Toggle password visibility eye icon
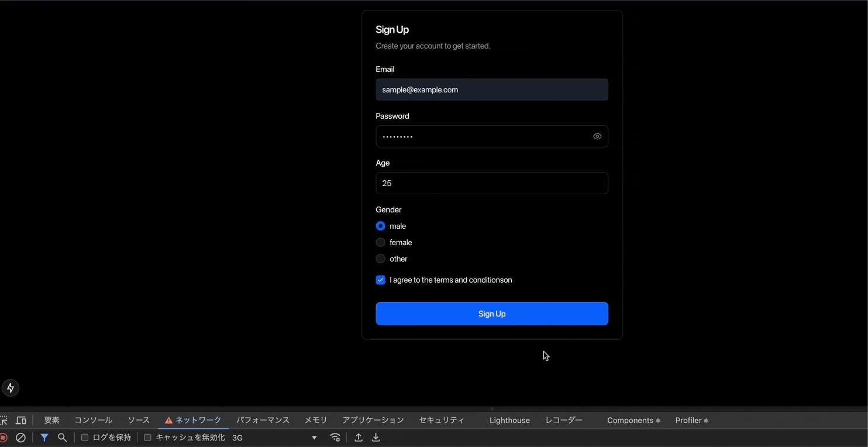Viewport: 868px width, 447px height. [597, 136]
